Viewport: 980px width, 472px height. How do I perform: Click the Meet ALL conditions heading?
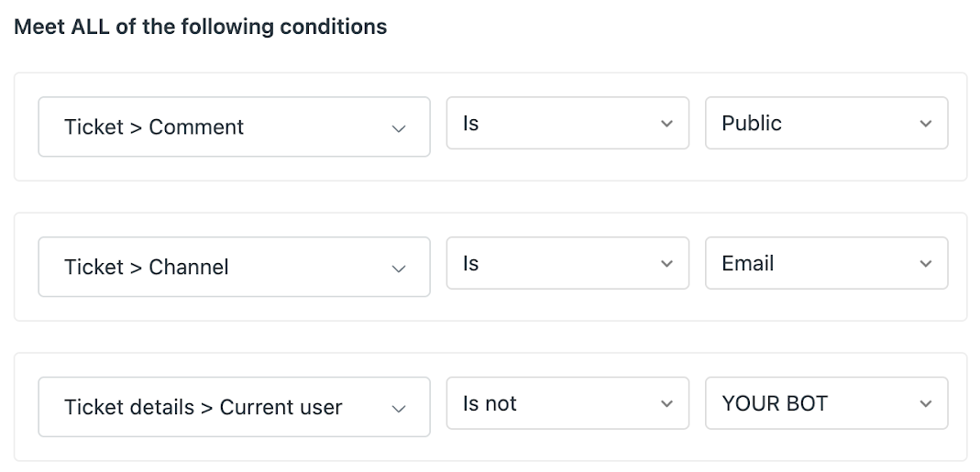tap(201, 27)
